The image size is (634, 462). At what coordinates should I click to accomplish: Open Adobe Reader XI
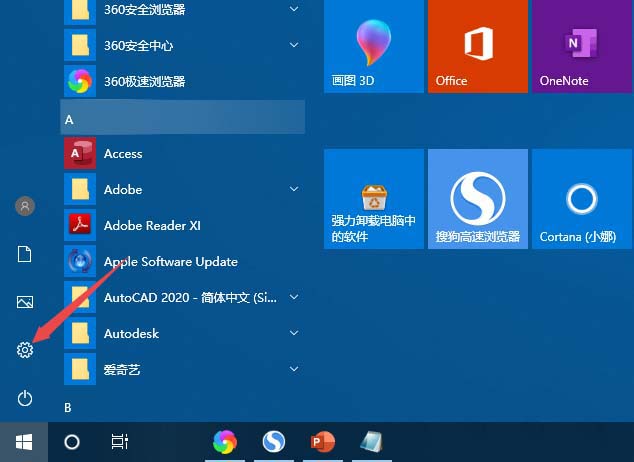point(184,225)
